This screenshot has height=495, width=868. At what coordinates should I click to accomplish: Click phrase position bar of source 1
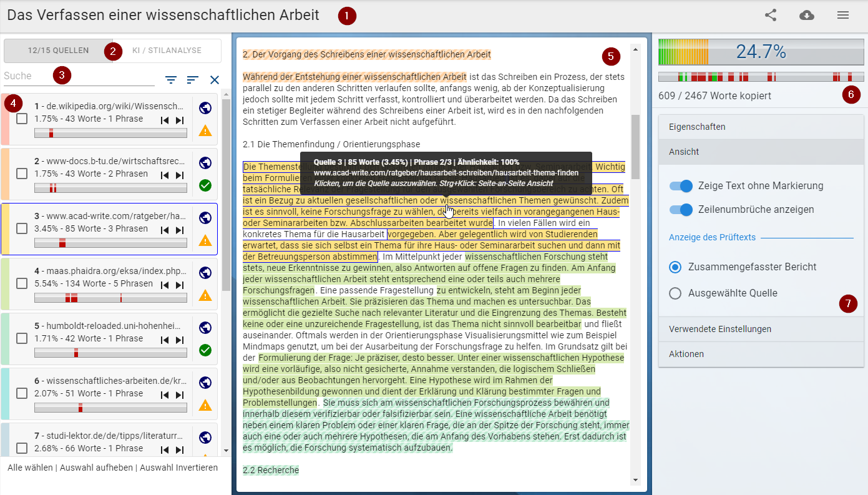click(x=110, y=133)
